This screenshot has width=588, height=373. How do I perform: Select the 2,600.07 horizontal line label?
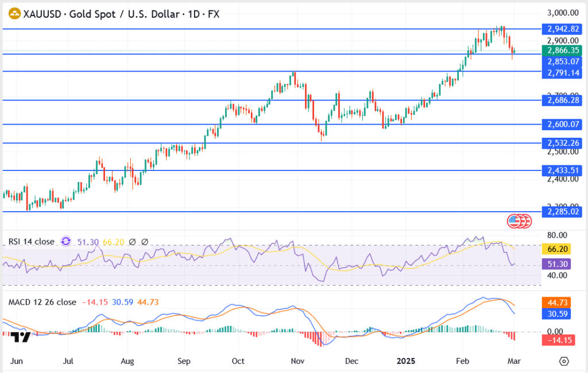(563, 124)
